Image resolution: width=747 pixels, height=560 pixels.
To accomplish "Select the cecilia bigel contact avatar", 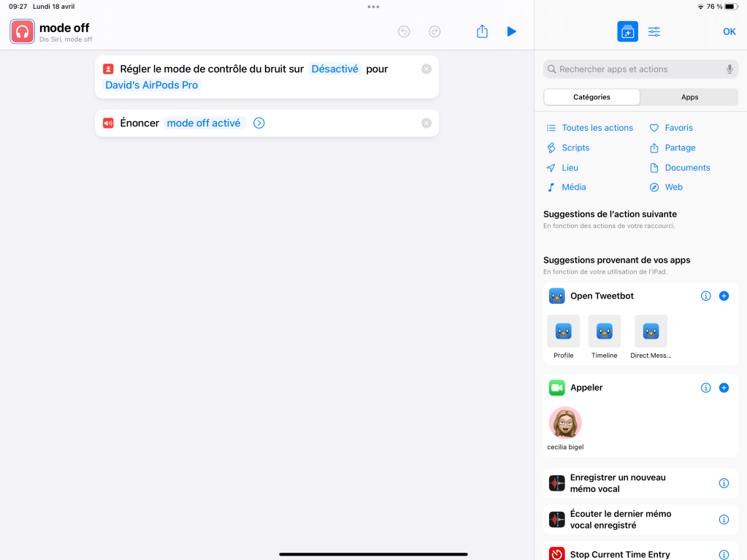I will tap(565, 423).
